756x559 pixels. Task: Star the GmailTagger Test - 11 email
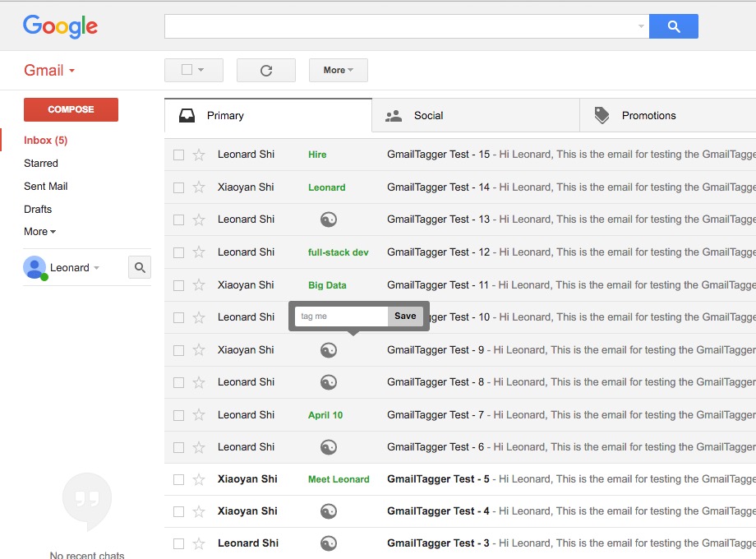(199, 285)
